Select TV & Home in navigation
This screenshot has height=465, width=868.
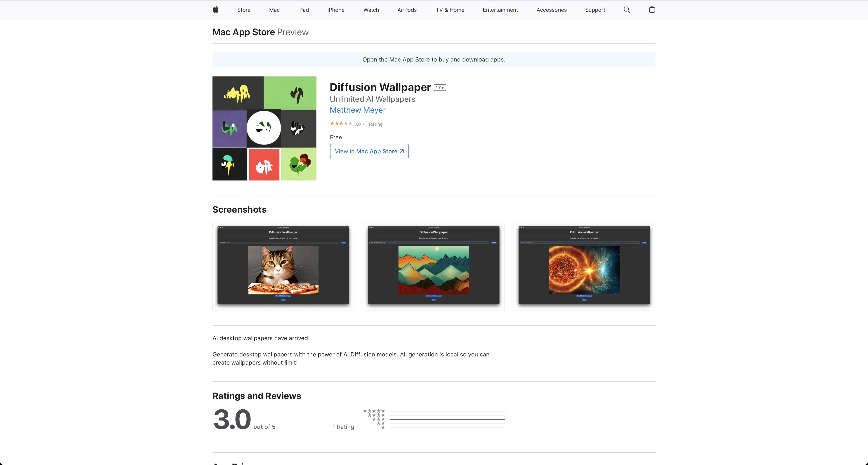pyautogui.click(x=450, y=10)
